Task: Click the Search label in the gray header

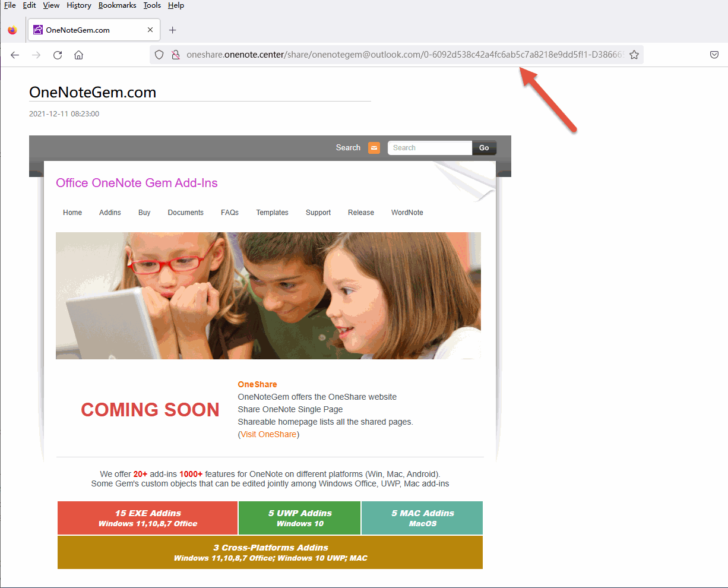Action: point(348,148)
